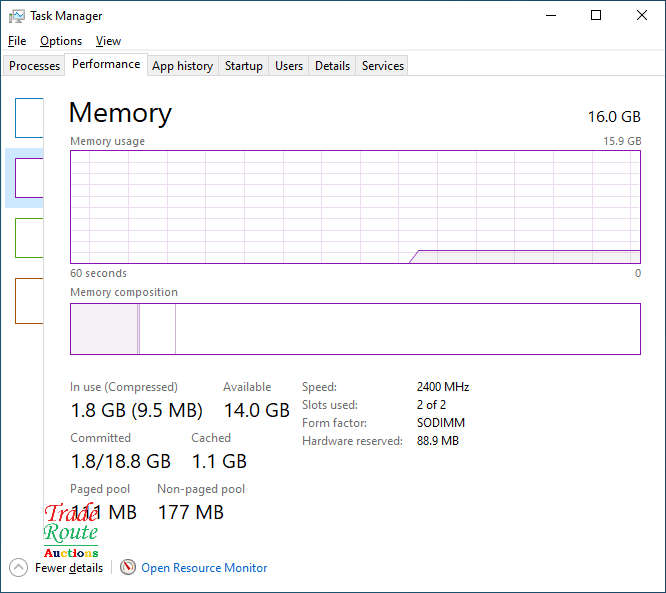Open the File menu

click(x=17, y=41)
